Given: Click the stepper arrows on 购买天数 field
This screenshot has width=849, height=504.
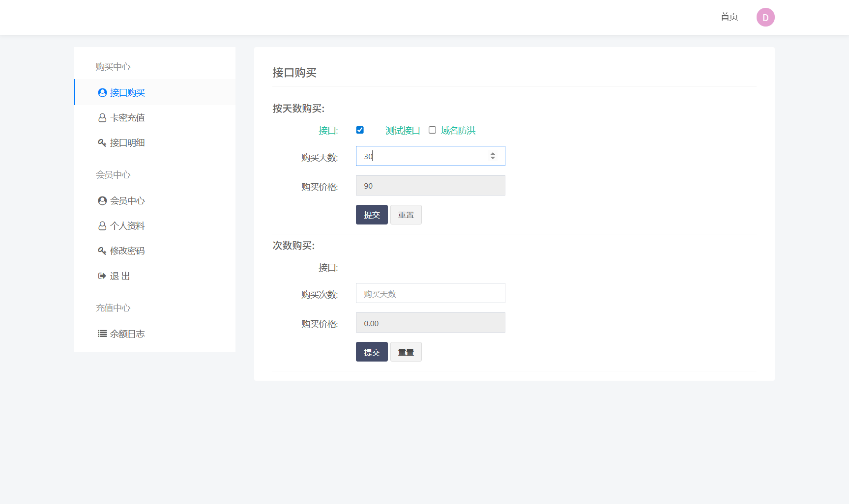Looking at the screenshot, I should click(493, 156).
